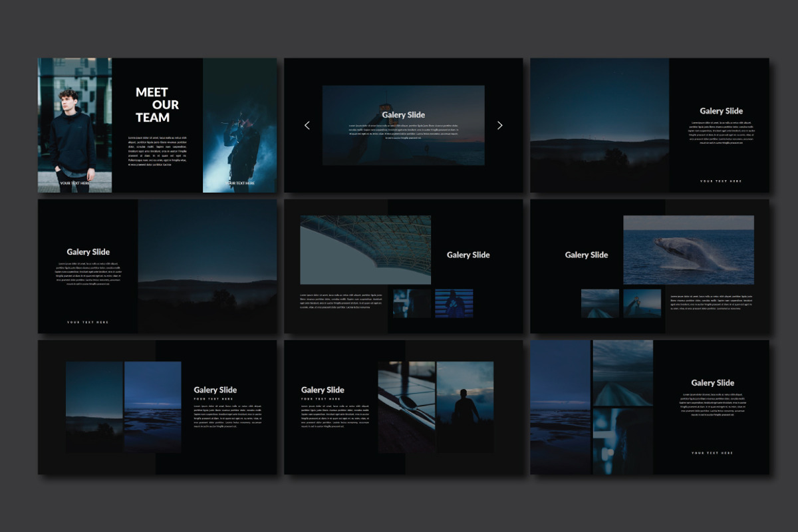Select the blue smoky photo of the person smoking
Screen dimensions: 798x532
(239, 125)
